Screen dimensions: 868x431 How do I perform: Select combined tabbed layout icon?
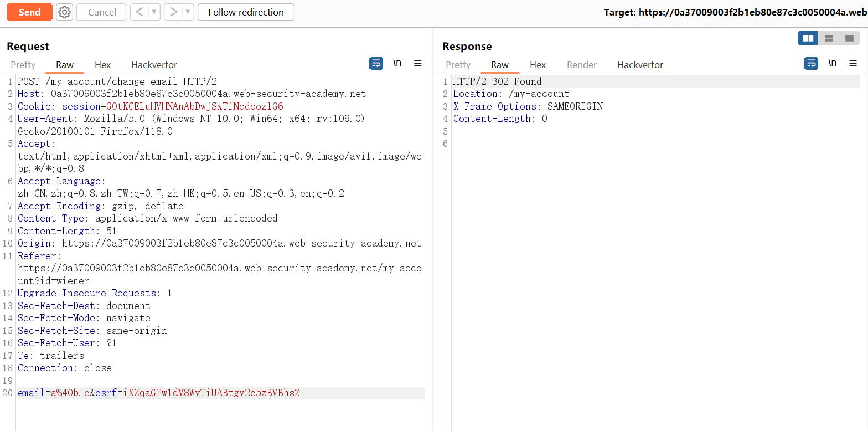[849, 38]
